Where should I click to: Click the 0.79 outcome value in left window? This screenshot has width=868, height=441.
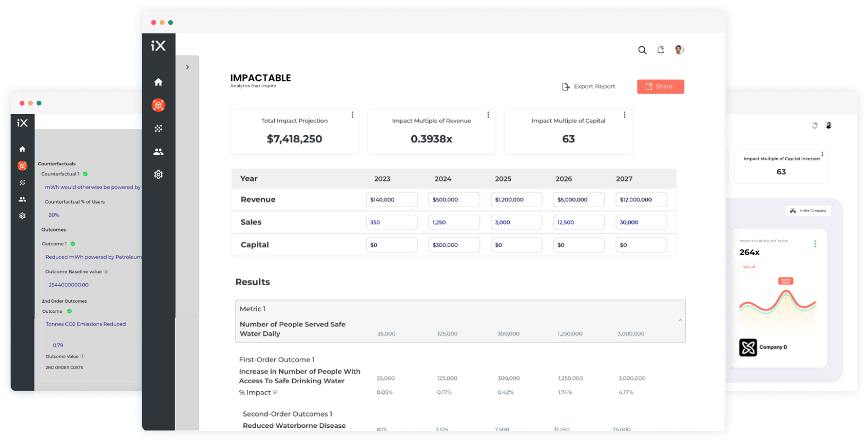[58, 346]
